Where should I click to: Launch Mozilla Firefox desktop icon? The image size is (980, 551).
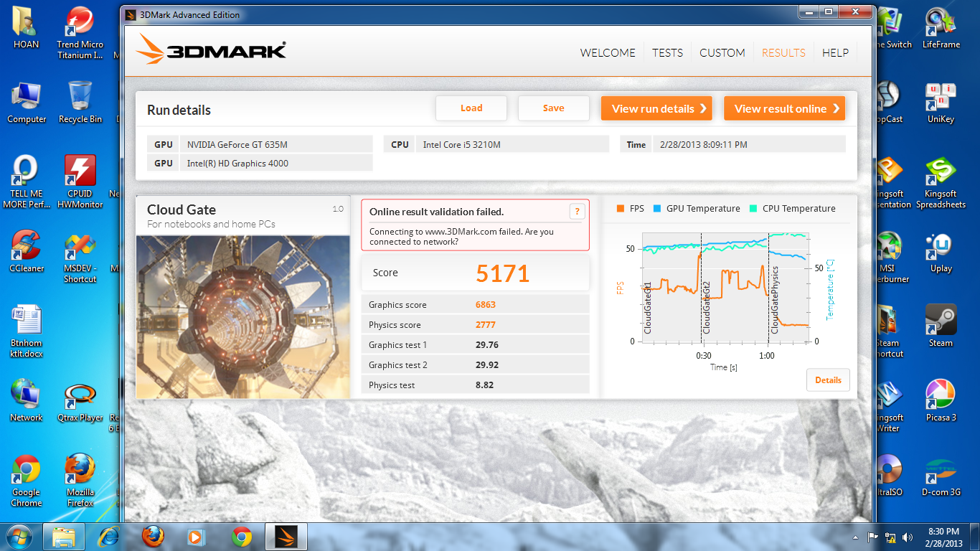pyautogui.click(x=80, y=481)
